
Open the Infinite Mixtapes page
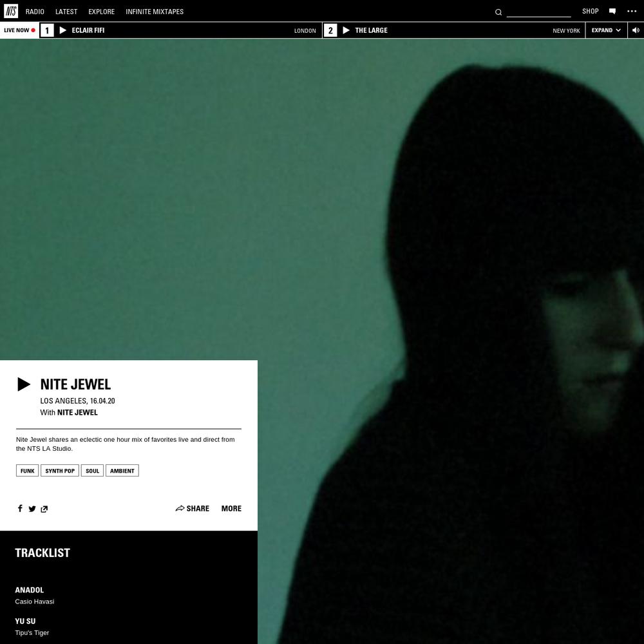(x=155, y=12)
